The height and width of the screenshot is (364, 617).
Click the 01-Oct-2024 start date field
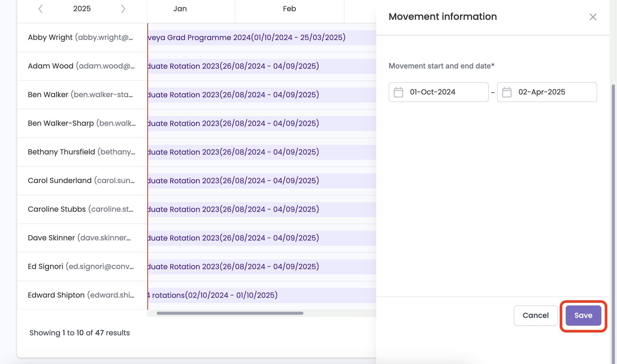[438, 92]
